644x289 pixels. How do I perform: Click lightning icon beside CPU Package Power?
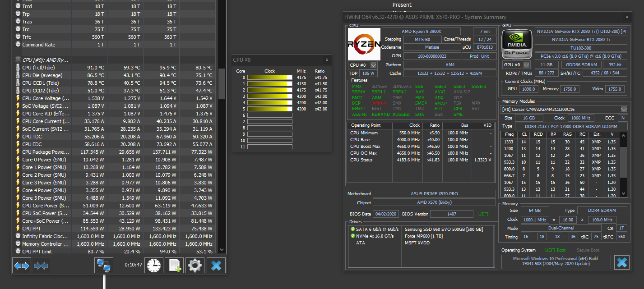(x=18, y=152)
